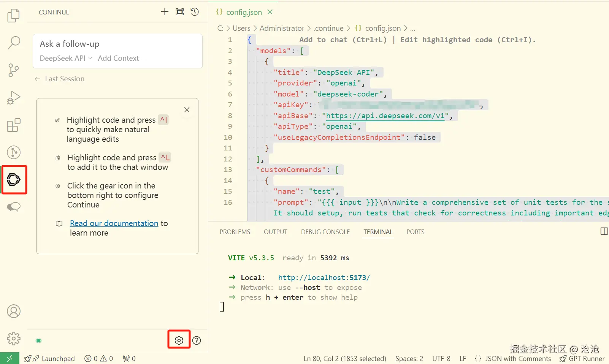Screen dimensions: 609x364
Task: Show forwarded ports count in status bar
Action: [x=129, y=358]
